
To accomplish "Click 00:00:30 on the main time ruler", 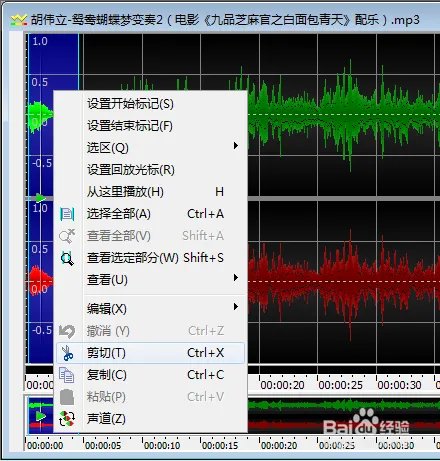I will point(399,385).
